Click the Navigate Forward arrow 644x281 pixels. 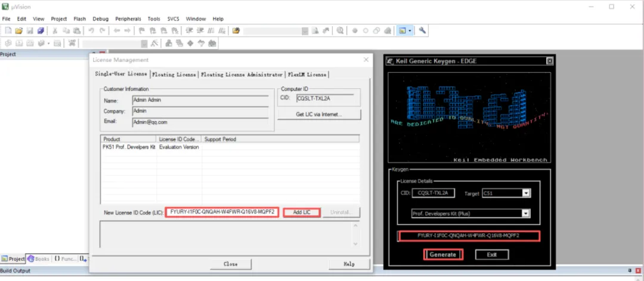click(128, 31)
